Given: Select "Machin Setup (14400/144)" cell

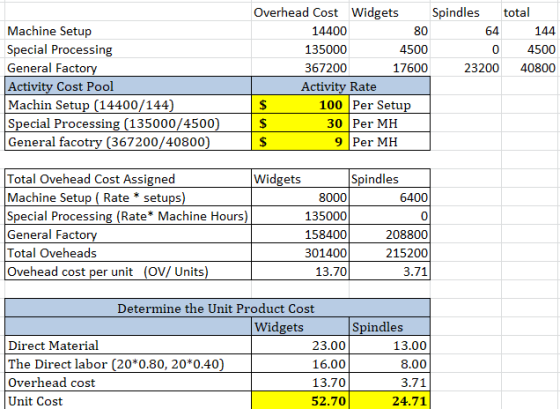Looking at the screenshot, I should (128, 105).
